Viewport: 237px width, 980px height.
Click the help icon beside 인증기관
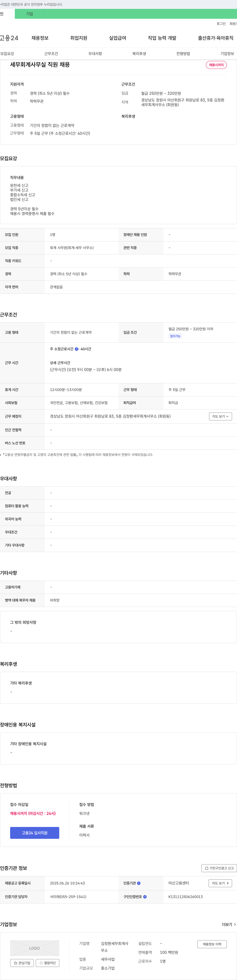[x=139, y=883]
